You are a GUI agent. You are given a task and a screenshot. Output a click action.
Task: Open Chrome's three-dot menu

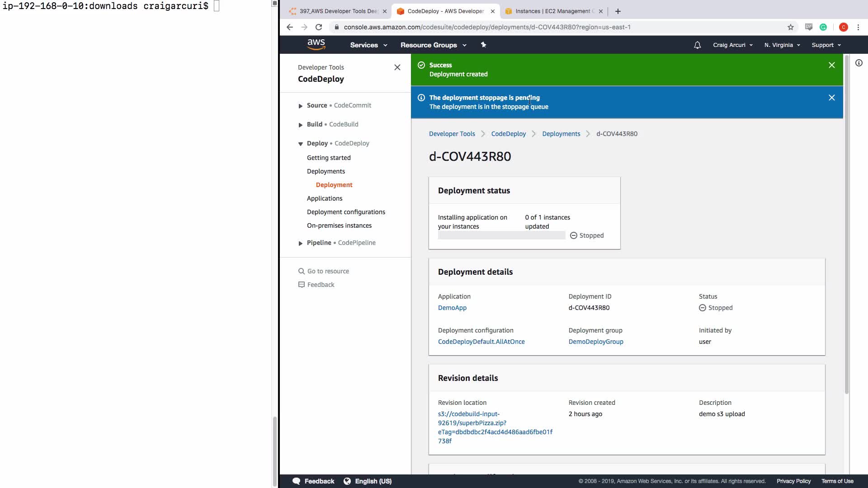click(x=858, y=27)
